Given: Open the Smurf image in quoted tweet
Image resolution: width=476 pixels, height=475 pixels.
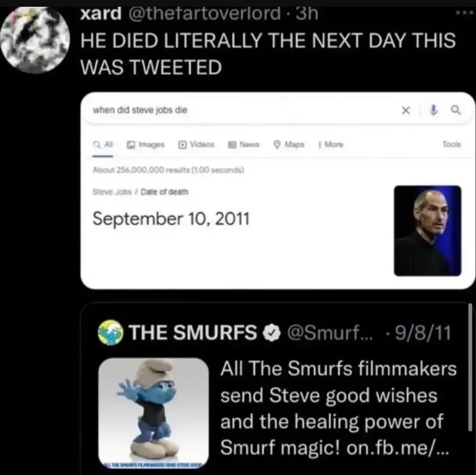Looking at the screenshot, I should (x=153, y=413).
